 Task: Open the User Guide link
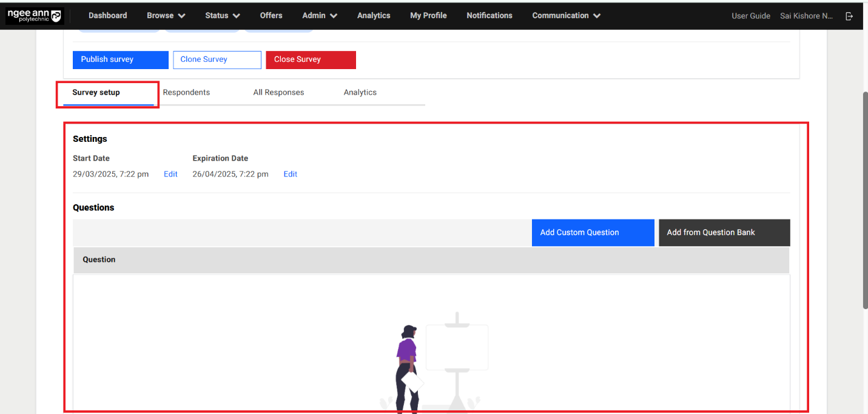pyautogui.click(x=750, y=16)
